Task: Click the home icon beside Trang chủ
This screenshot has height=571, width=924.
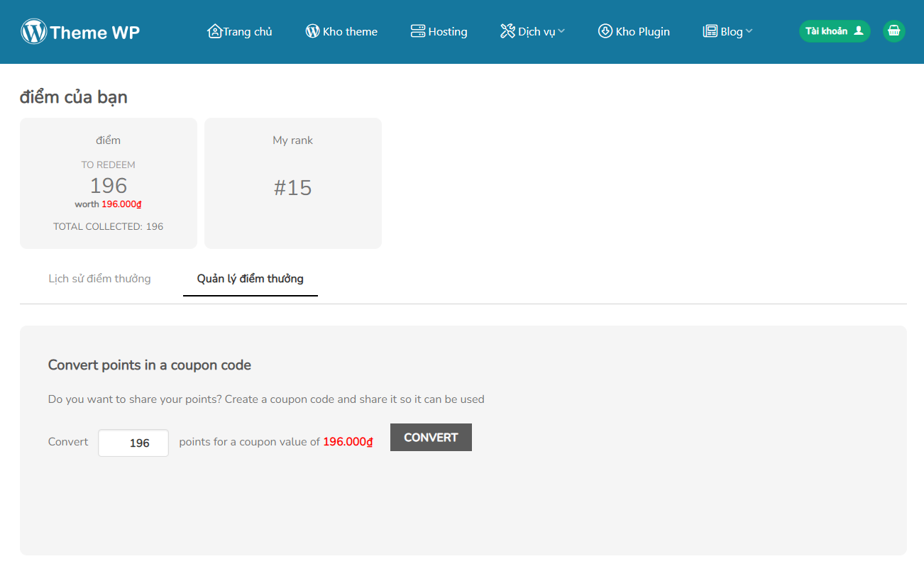Action: coord(214,31)
